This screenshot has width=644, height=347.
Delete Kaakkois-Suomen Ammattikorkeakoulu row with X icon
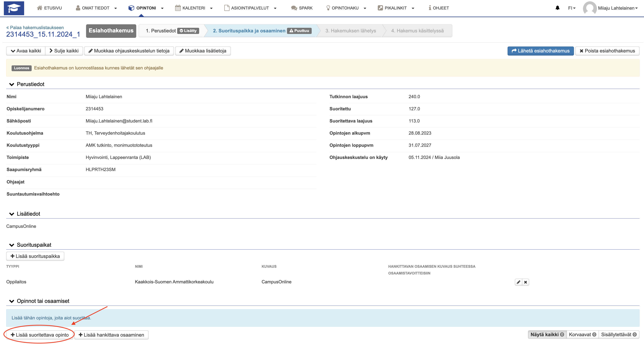tap(526, 282)
